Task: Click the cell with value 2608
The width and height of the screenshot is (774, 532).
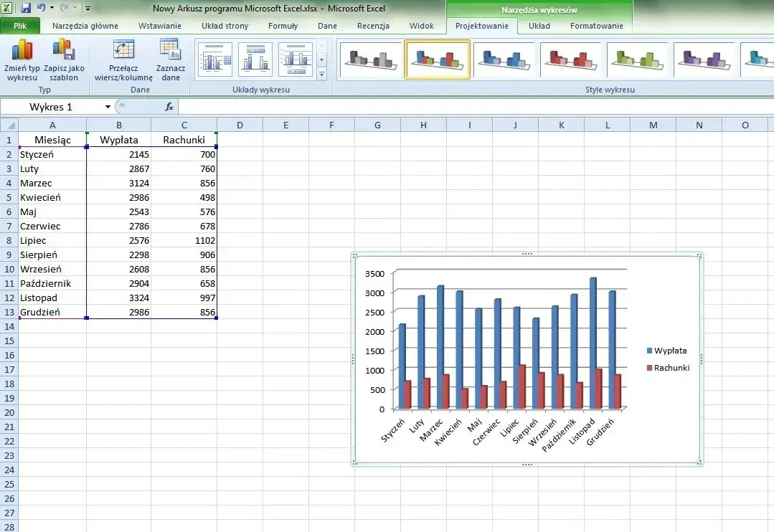Action: point(119,269)
